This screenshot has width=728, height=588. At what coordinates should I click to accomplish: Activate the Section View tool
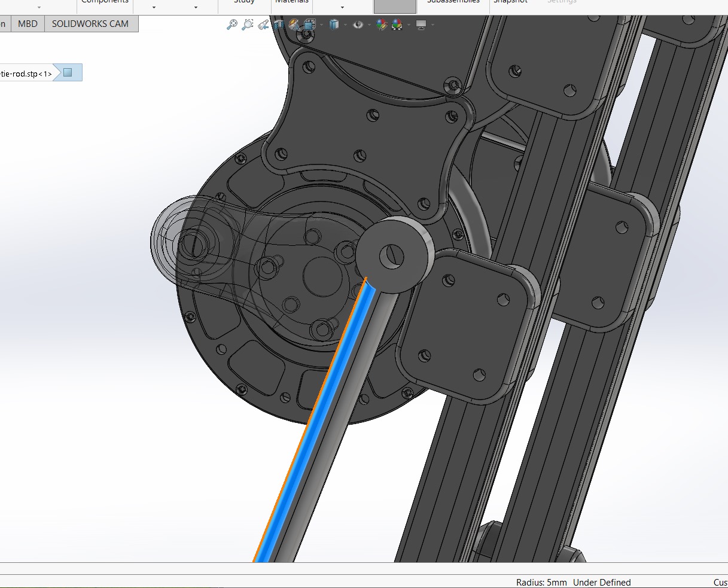pyautogui.click(x=279, y=25)
